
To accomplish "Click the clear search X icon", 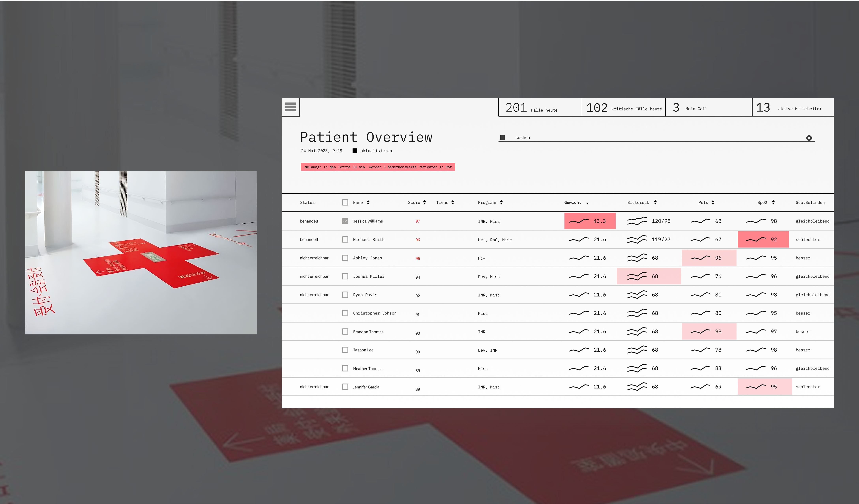I will 809,138.
